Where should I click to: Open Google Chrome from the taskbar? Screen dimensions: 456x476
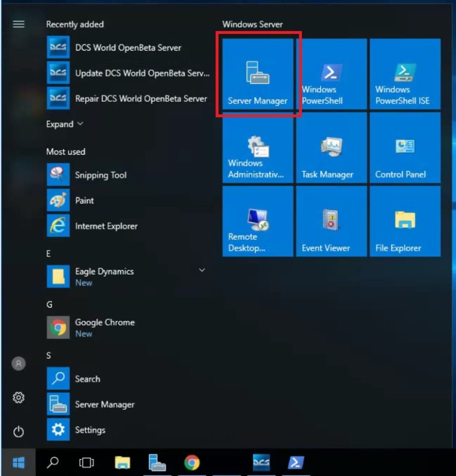pos(192,462)
